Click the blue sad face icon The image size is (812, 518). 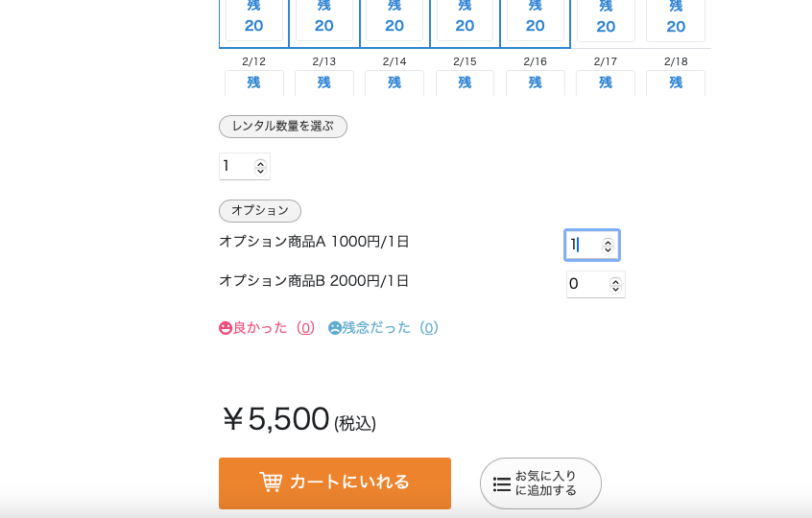click(335, 328)
